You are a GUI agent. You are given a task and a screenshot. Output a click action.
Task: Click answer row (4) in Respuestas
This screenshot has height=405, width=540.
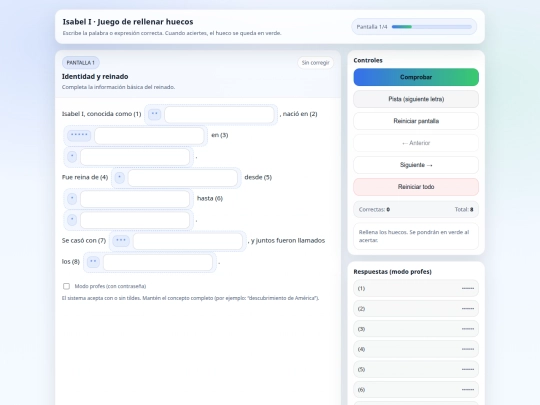[416, 349]
